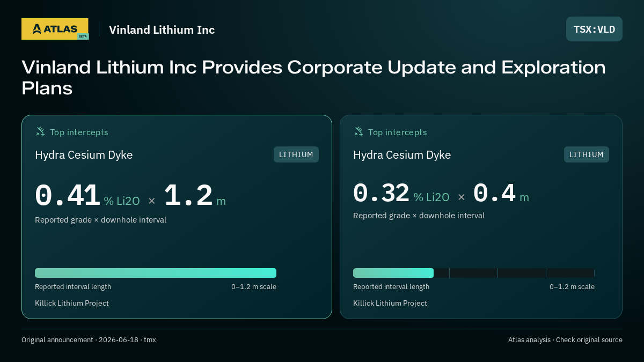Click the Vinland Lithium Inc company name
Image resolution: width=644 pixels, height=362 pixels.
tap(162, 30)
